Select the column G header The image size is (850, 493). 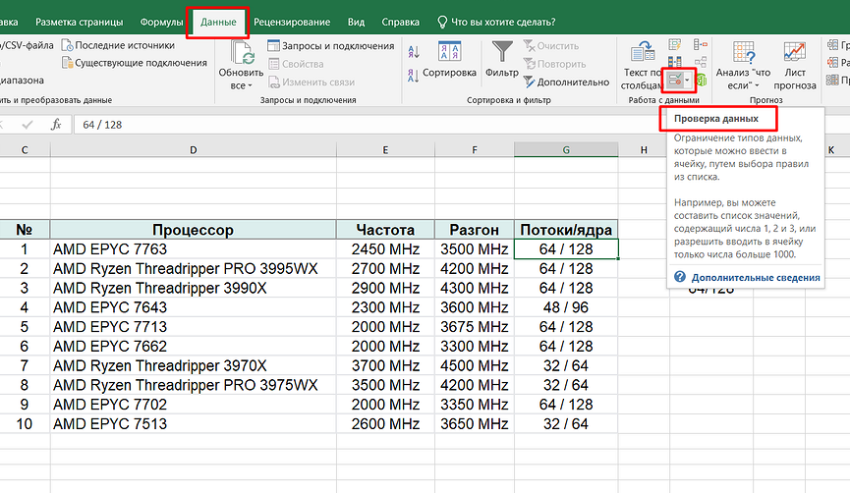click(566, 149)
